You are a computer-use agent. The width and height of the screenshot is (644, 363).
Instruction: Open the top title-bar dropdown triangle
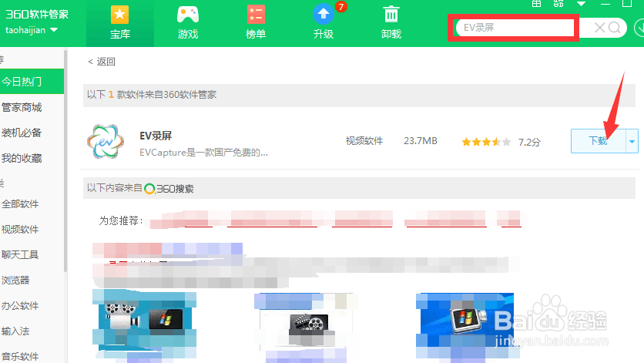[581, 4]
